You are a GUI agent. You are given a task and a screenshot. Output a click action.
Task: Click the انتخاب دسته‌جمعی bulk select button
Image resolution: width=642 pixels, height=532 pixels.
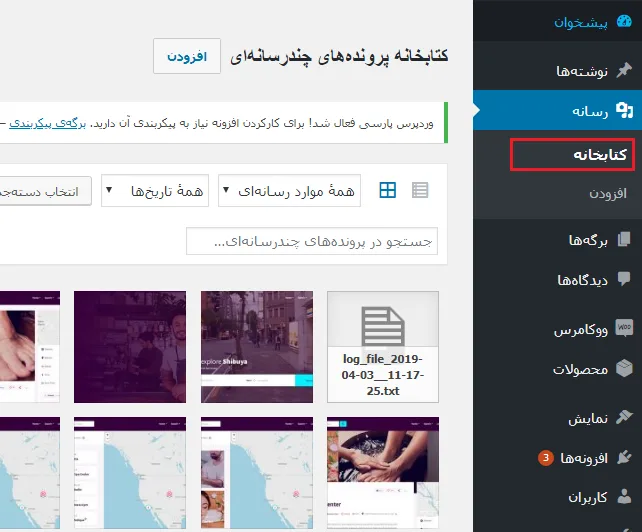tap(44, 191)
